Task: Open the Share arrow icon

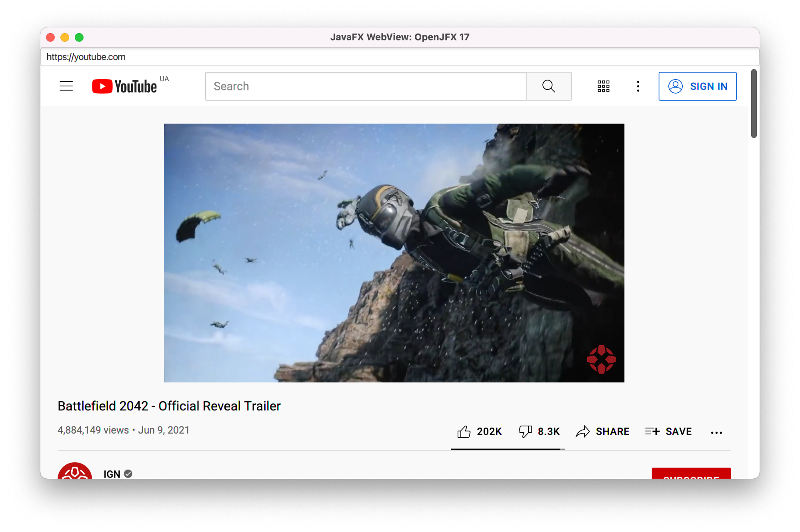Action: click(x=584, y=431)
